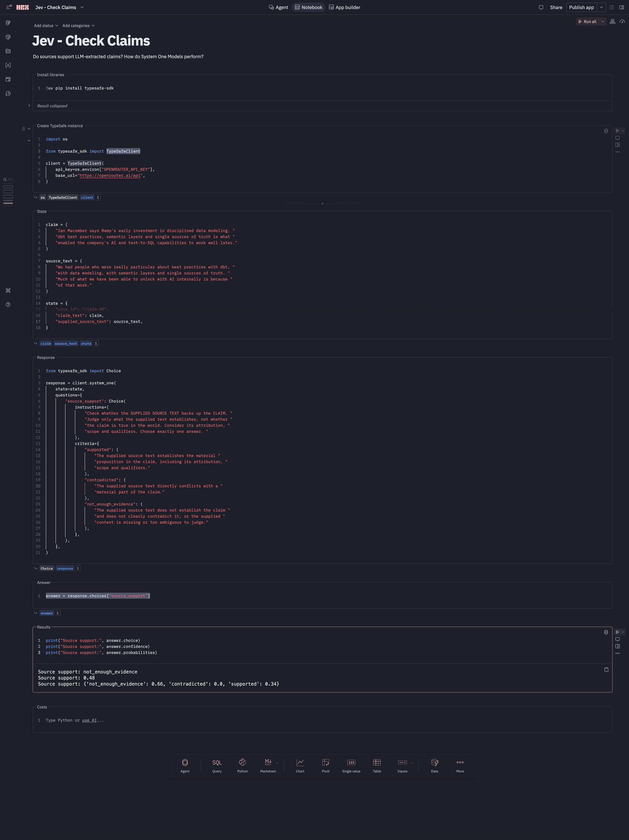Open More cell types

coord(460,766)
